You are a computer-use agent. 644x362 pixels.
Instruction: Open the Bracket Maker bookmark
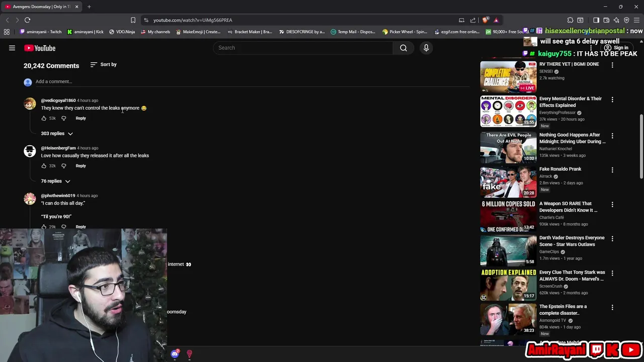tap(250, 32)
